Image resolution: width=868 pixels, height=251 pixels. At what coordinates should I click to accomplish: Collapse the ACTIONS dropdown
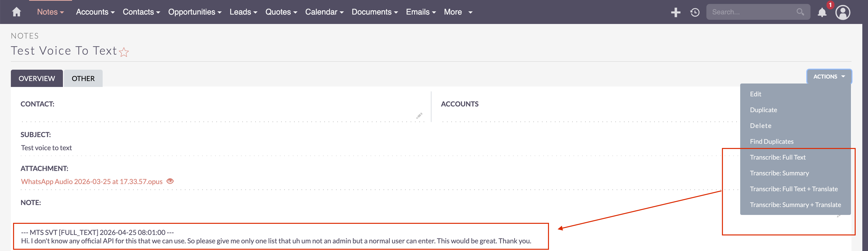pyautogui.click(x=829, y=76)
